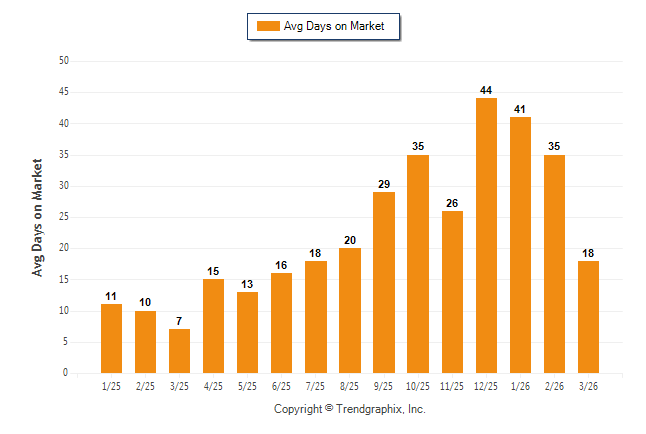Select the 4/25 bar
Screen dimensions: 646x434
(x=214, y=325)
